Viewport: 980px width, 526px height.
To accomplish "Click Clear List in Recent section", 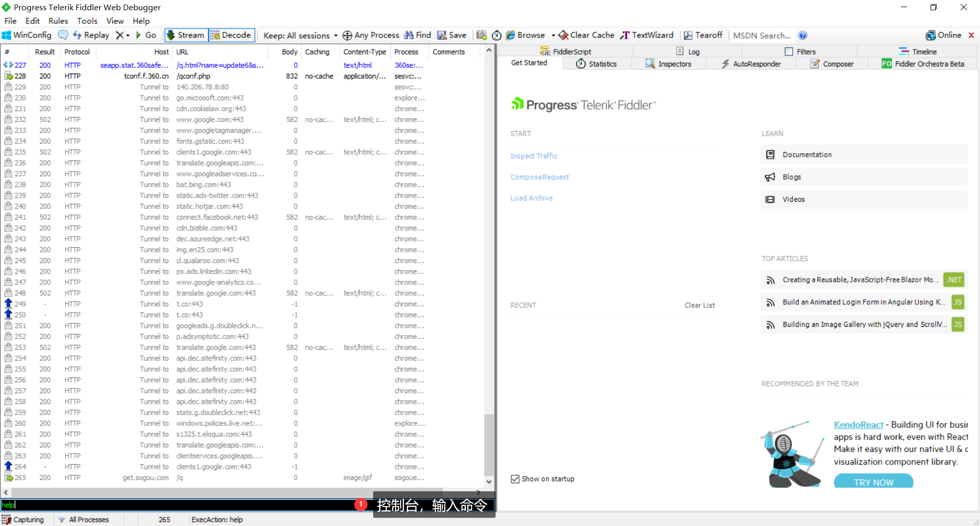I will point(700,305).
